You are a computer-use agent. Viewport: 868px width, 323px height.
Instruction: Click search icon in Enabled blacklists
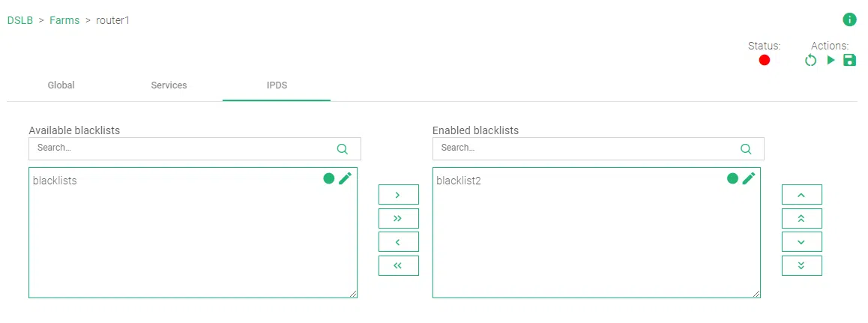click(746, 148)
